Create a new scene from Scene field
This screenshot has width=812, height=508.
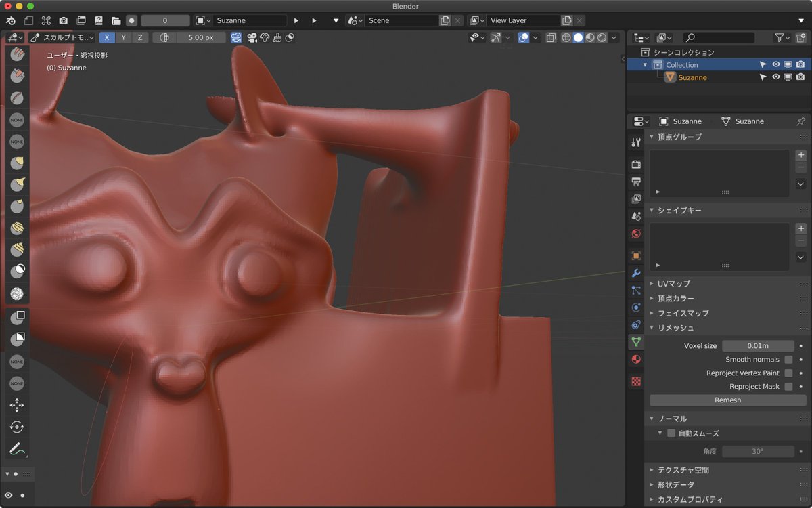click(445, 20)
